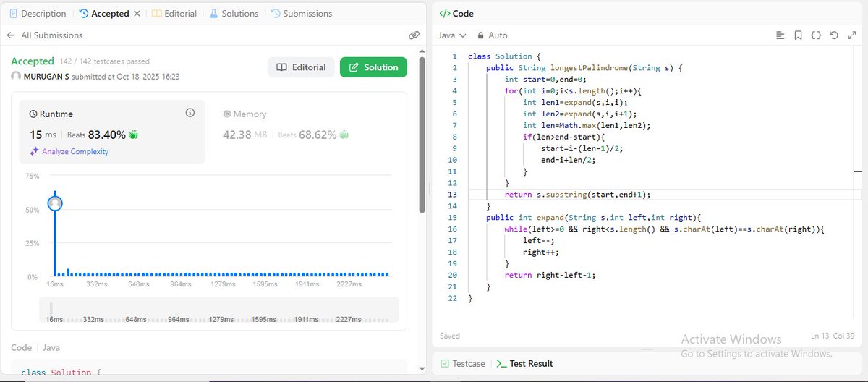Click line number 15 in gutter
This screenshot has height=382, width=868.
click(453, 217)
